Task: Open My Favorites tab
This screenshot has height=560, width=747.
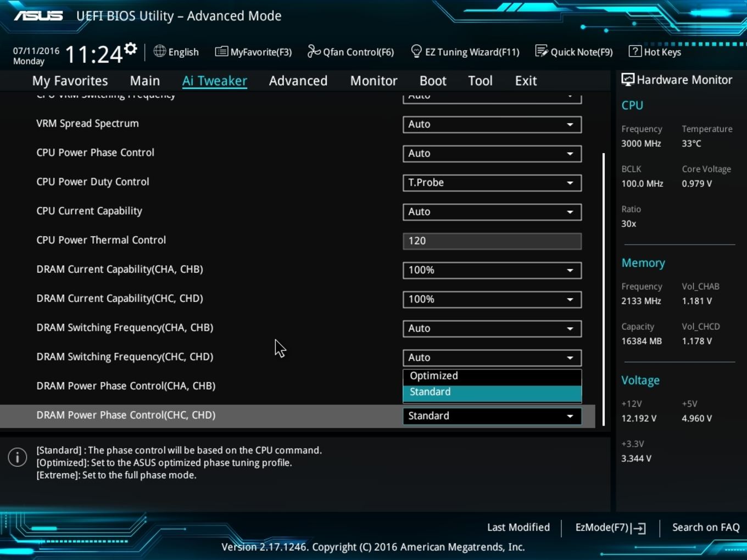Action: coord(70,81)
